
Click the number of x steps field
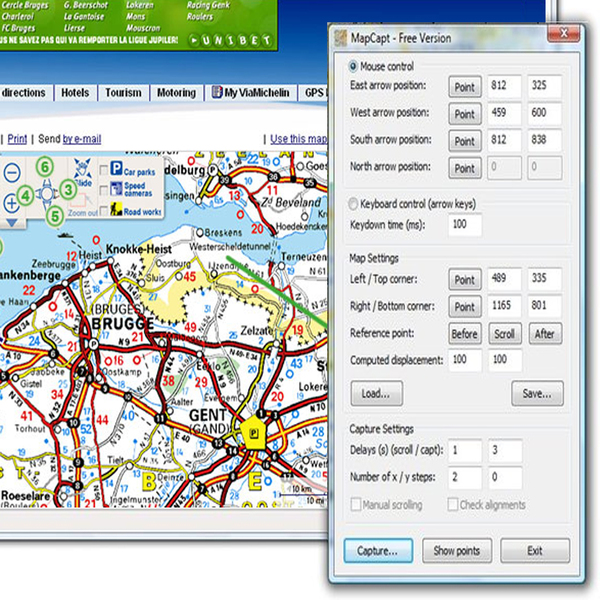pyautogui.click(x=465, y=478)
